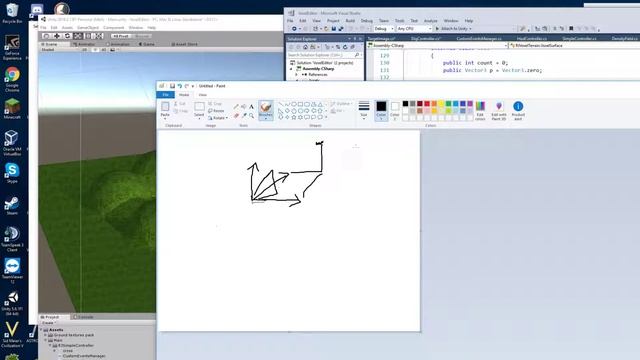Screen dimensions: 640x360
Task: Switch to the Asset Store tab in Unity
Action: (184, 44)
